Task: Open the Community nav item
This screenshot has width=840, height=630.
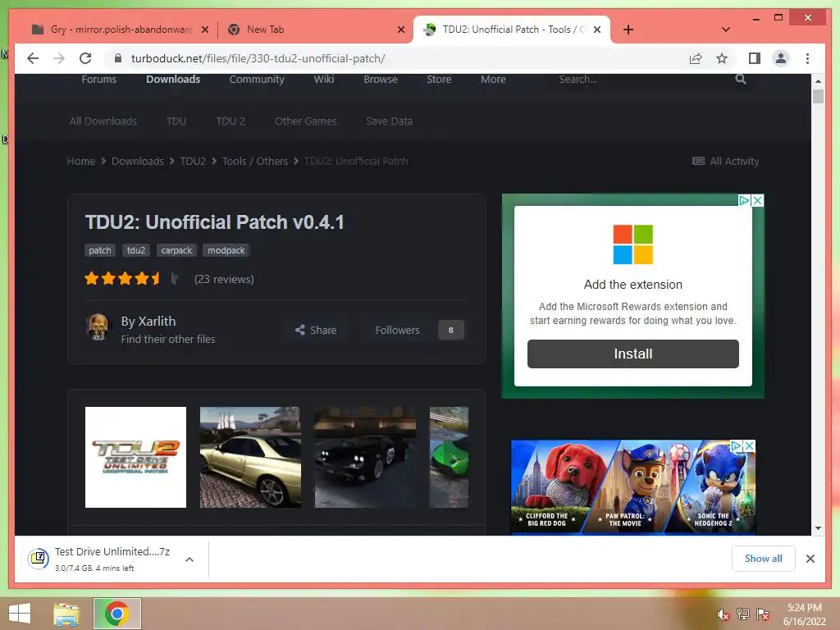Action: [x=257, y=80]
